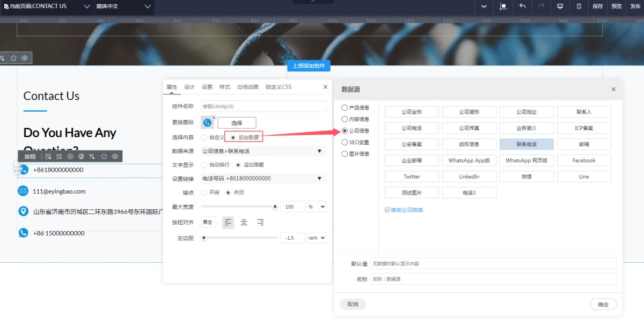644x325 pixels.
Task: Select center alignment icon for 按钮对齐
Action: 244,222
